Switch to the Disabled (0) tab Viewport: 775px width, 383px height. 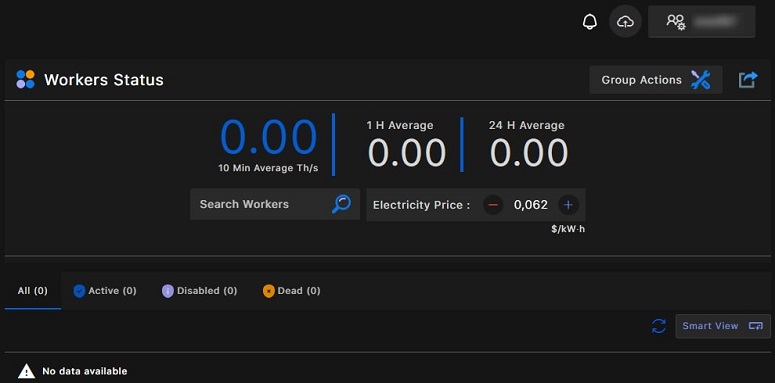[200, 291]
